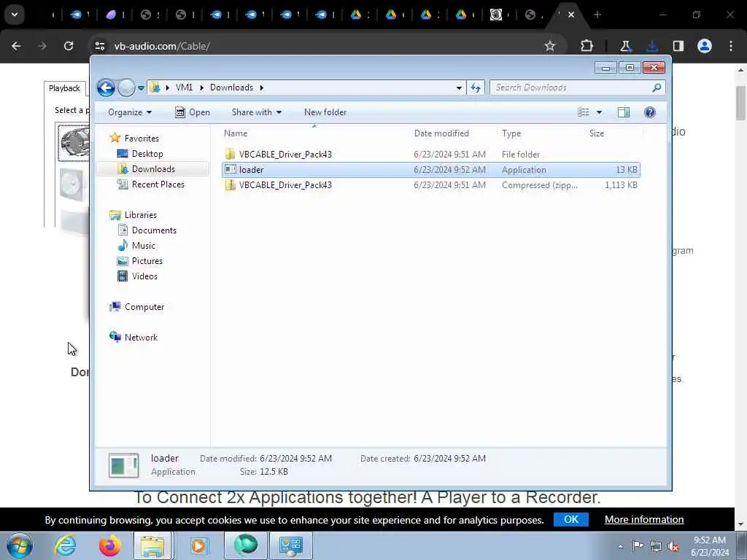Screen dimensions: 747x560
Task: Open the Chrome profile avatar
Action: 704,46
